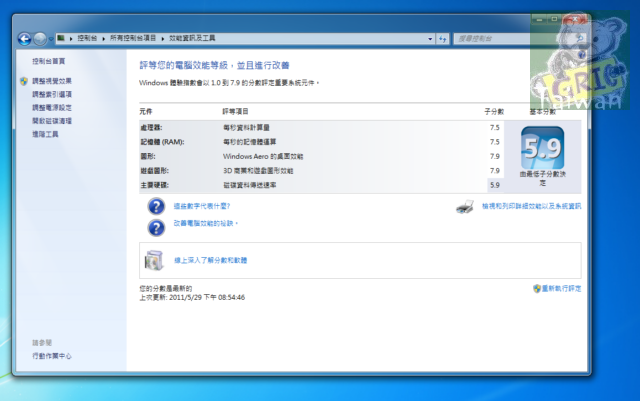Open the address bar history dropdown arrow
Image resolution: width=640 pixels, height=401 pixels.
click(x=430, y=39)
